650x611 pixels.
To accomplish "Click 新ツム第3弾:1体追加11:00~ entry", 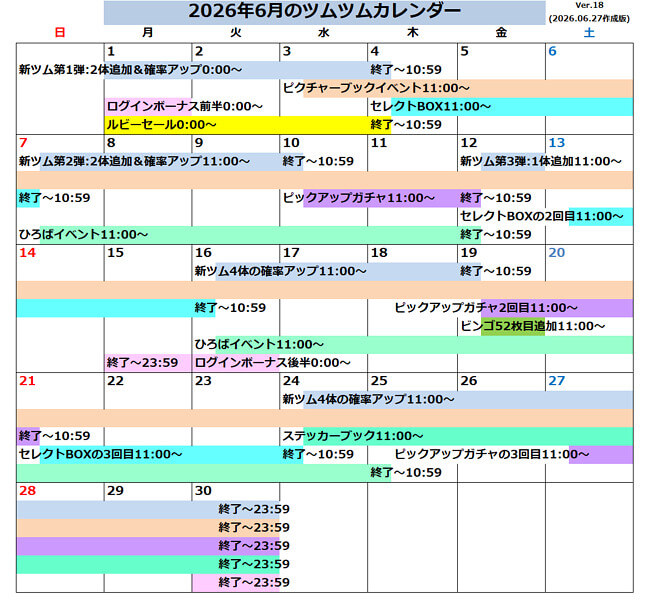I will point(541,161).
